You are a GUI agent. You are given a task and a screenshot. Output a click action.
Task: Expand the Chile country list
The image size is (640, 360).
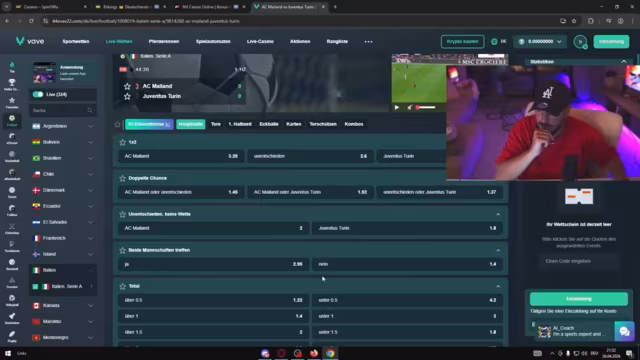click(90, 174)
